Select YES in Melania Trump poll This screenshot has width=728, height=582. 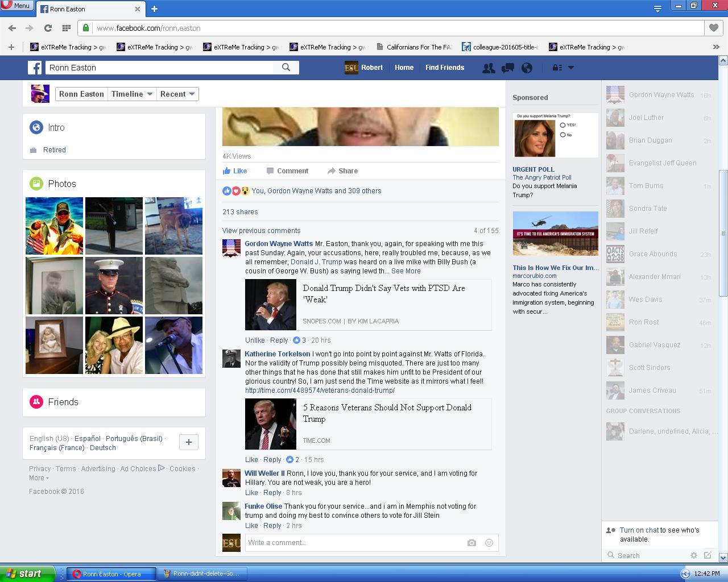coord(562,125)
